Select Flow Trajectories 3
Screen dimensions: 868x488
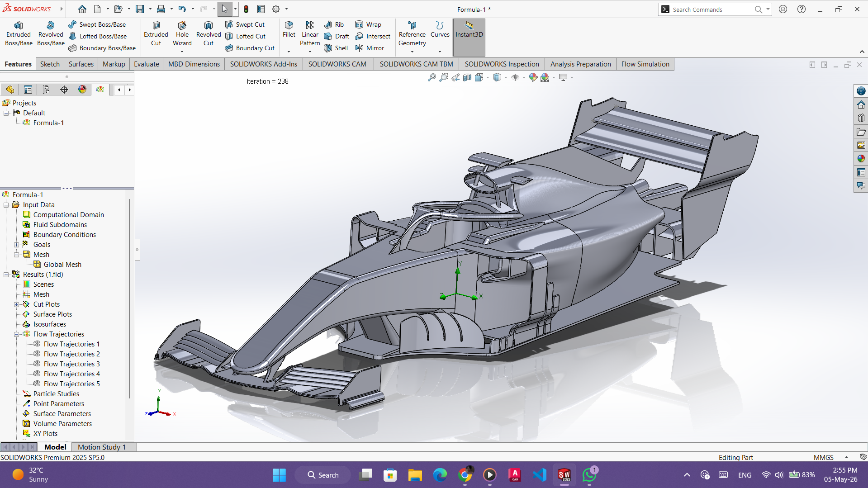click(x=71, y=364)
